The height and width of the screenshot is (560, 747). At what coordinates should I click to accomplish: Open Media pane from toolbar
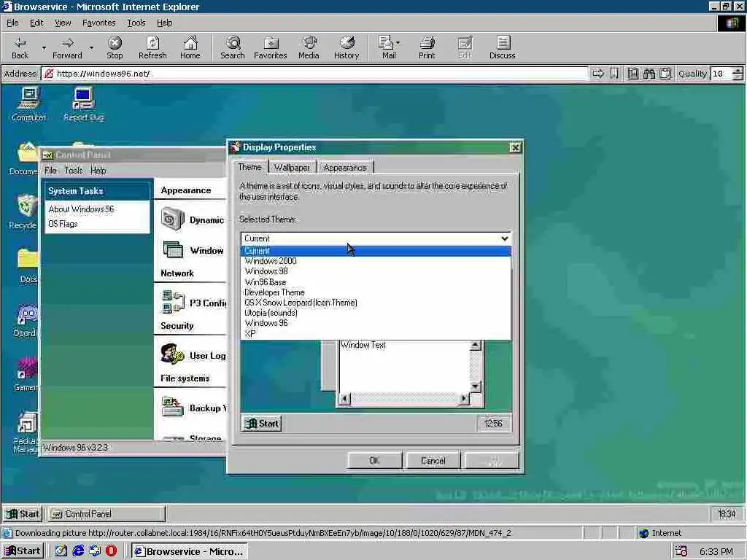coord(309,47)
